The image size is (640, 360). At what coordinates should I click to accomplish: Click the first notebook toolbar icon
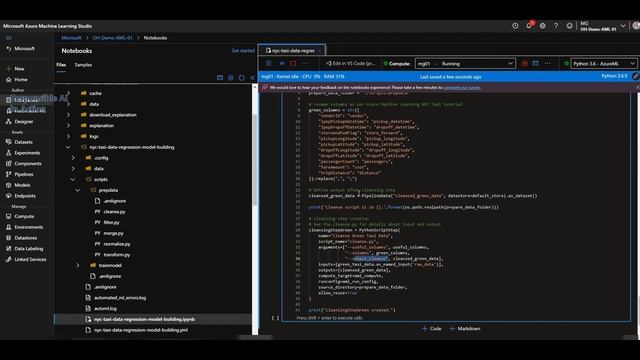269,63
